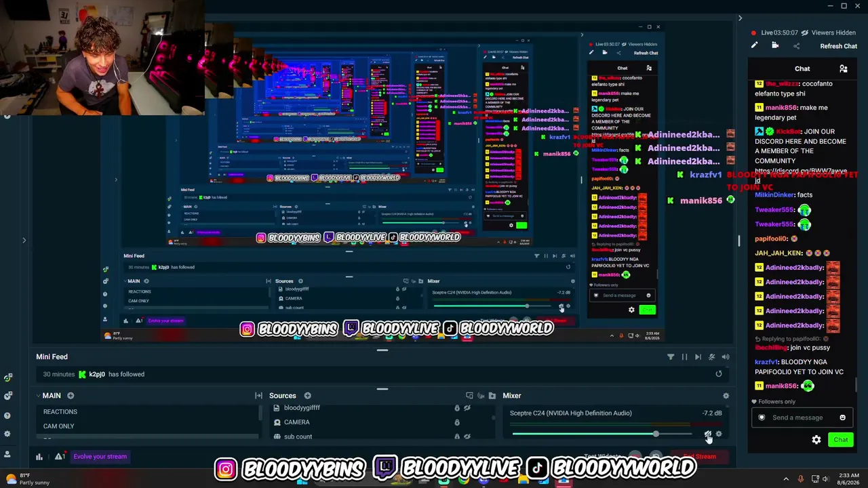Open the Mixer advanced settings gear
868x488 pixels.
(726, 395)
